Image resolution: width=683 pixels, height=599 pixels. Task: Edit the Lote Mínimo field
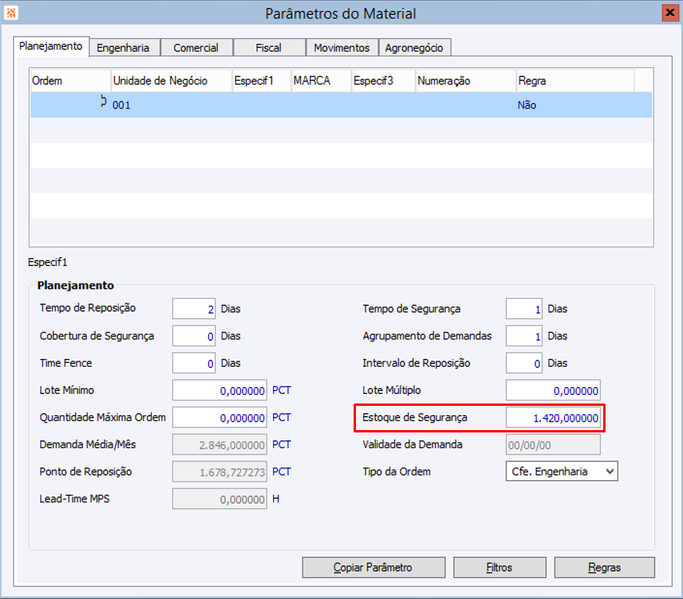tap(220, 390)
